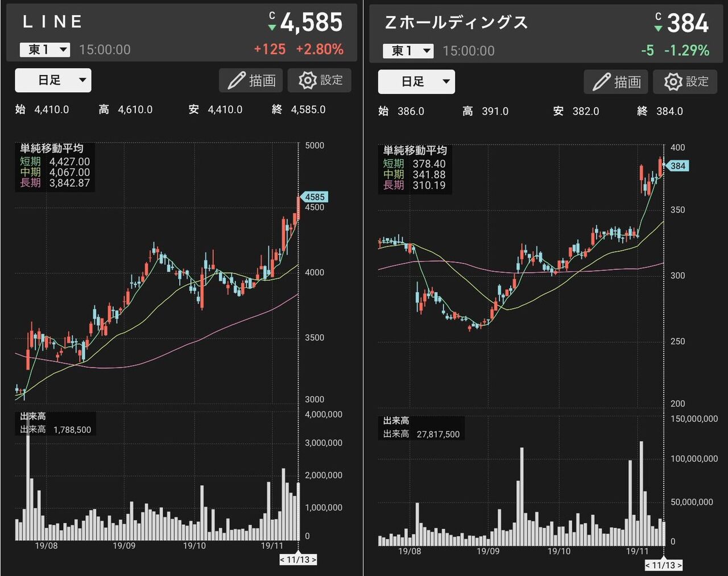Click the large 4,585 price for LINE
Screen dimensions: 728x576
click(x=312, y=23)
